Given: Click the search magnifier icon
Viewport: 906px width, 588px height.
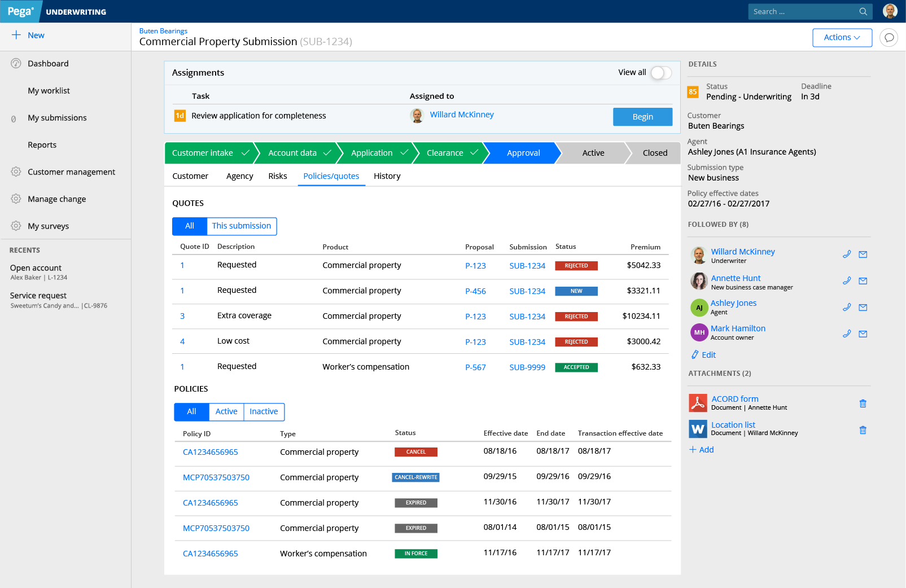Looking at the screenshot, I should [x=863, y=12].
